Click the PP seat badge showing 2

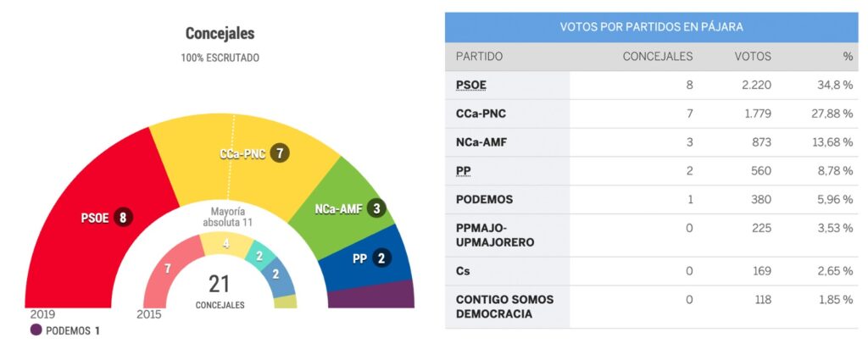click(381, 258)
